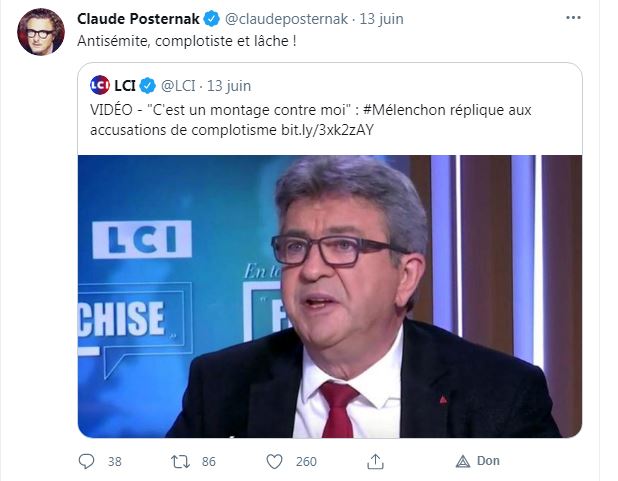Image resolution: width=618 pixels, height=481 pixels.
Task: Click Claude Posternak's blue verified badge
Action: coord(212,19)
